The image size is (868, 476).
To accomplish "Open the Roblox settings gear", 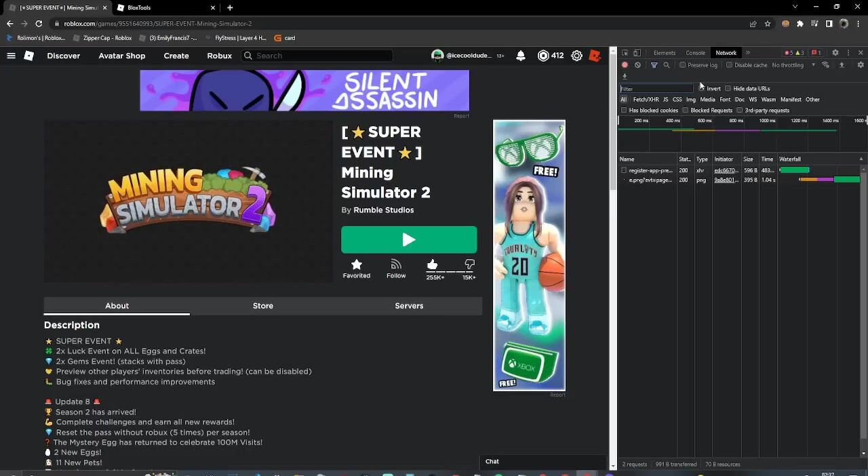I will point(576,56).
